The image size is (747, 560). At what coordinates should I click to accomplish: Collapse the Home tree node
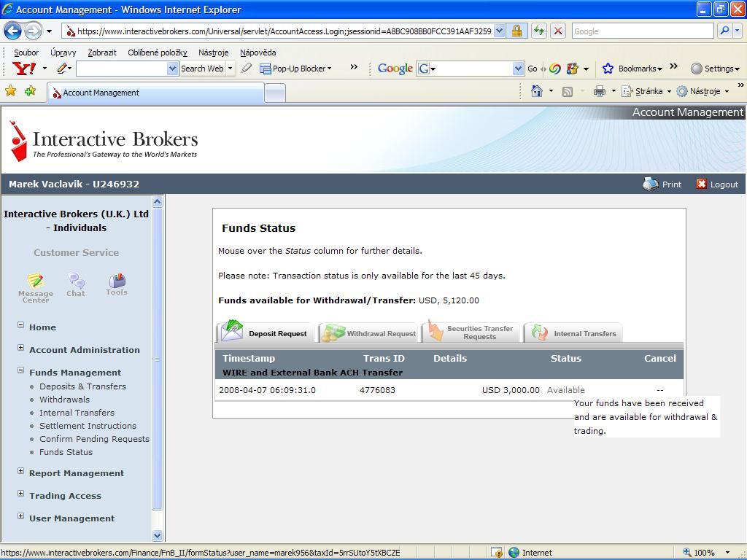point(20,325)
